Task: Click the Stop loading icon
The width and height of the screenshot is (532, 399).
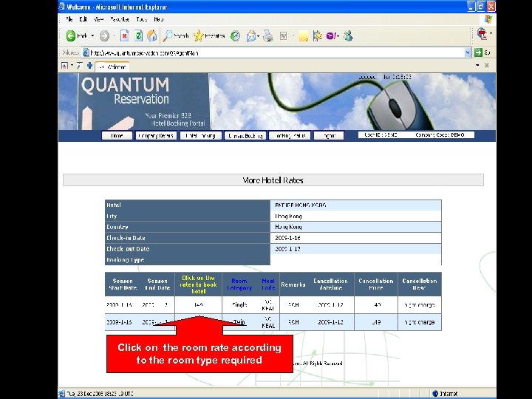Action: click(x=125, y=35)
